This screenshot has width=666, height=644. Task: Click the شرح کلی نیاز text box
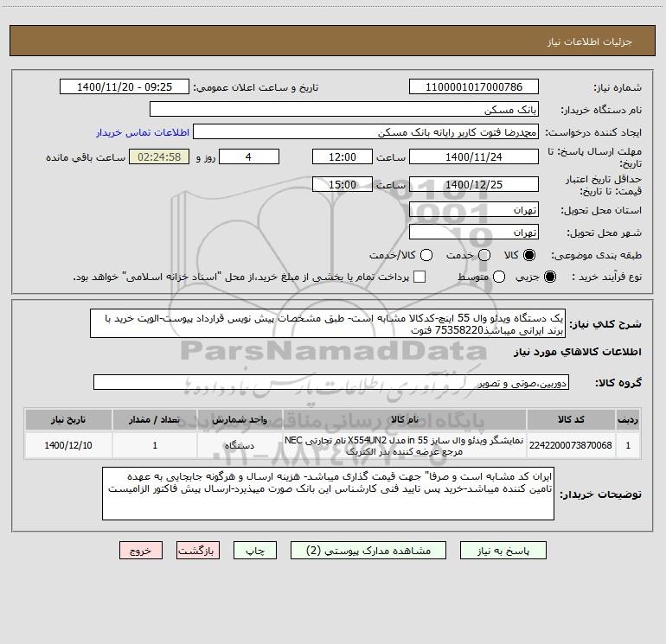(328, 323)
